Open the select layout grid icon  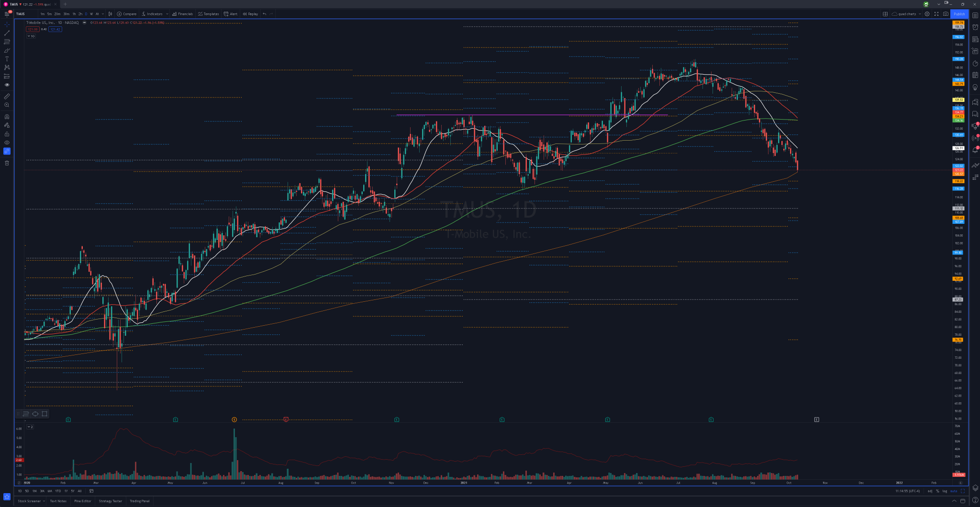tap(885, 14)
